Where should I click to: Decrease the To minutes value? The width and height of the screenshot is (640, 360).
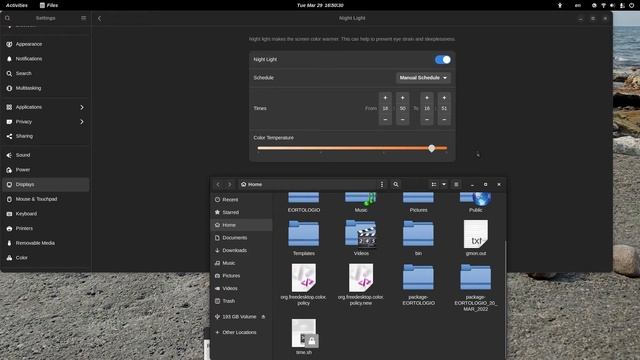click(x=444, y=120)
